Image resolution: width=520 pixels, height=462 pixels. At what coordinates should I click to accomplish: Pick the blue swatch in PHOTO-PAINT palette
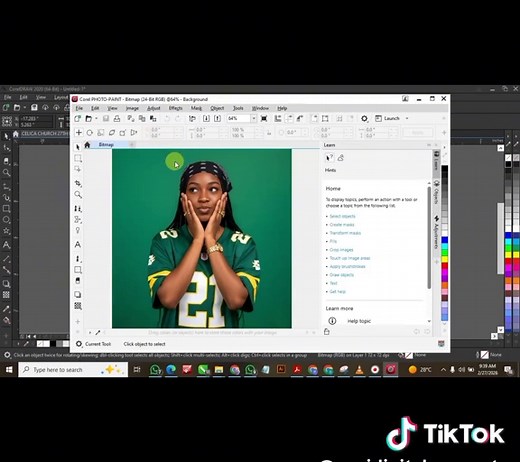(445, 240)
